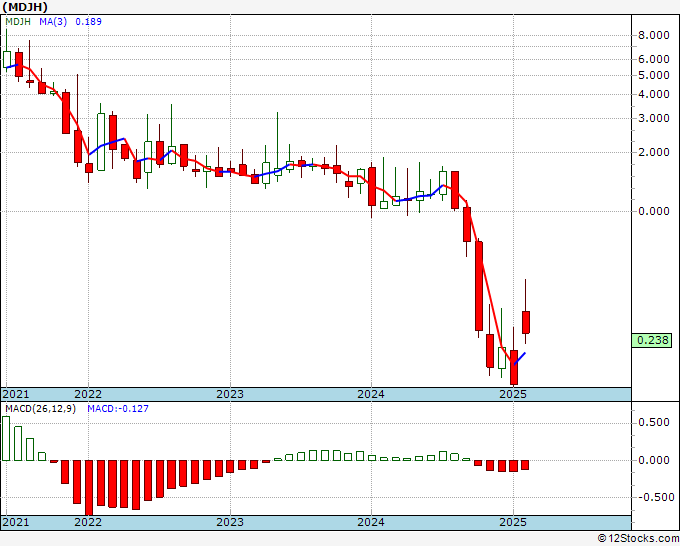Click the 0.238 current price tag
The width and height of the screenshot is (680, 546).
tap(652, 340)
